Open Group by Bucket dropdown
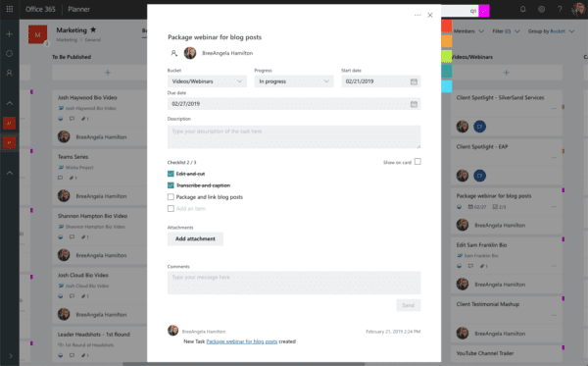Viewport: 588px width, 366px height. coord(551,31)
